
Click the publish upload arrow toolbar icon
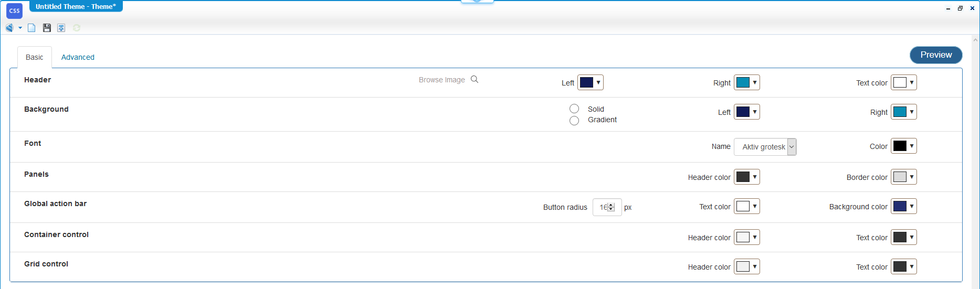61,28
